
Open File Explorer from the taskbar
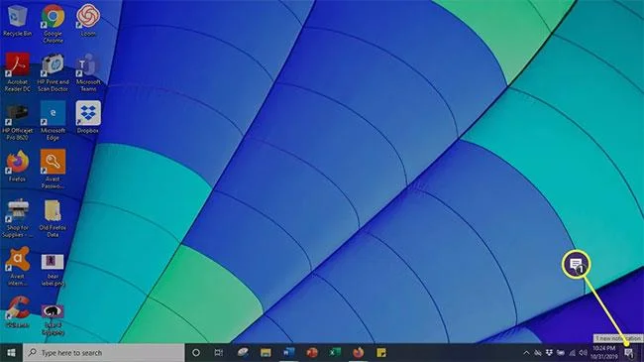pyautogui.click(x=266, y=352)
